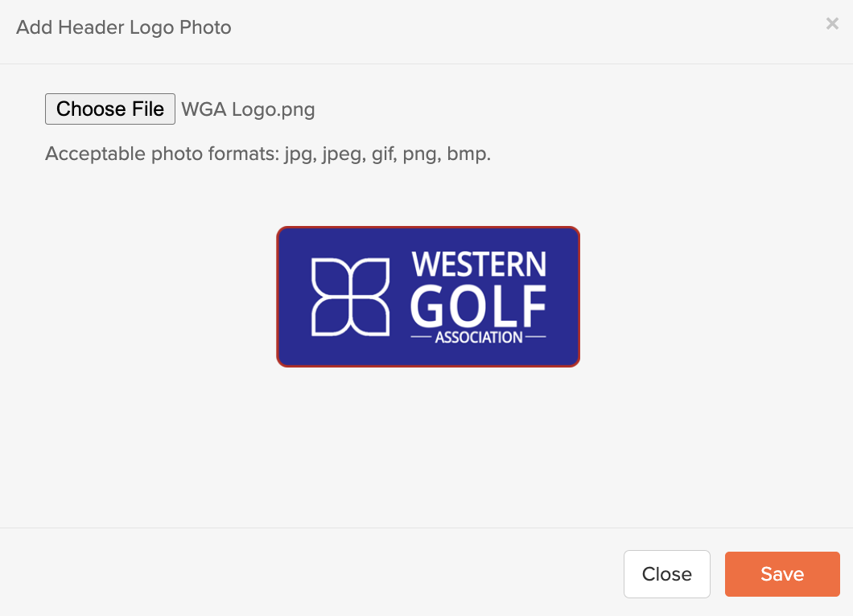The height and width of the screenshot is (616, 853).
Task: Dismiss the dialog with the X icon
Action: 832,23
